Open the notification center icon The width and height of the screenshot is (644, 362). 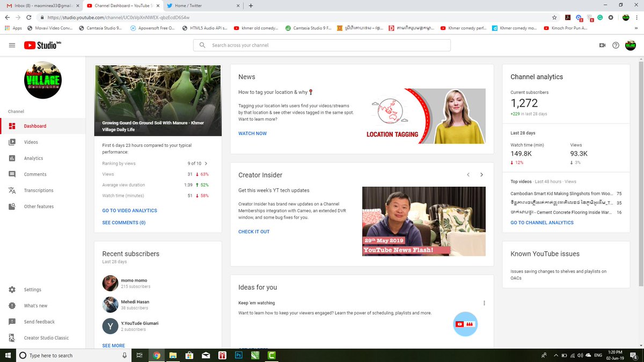(634, 355)
